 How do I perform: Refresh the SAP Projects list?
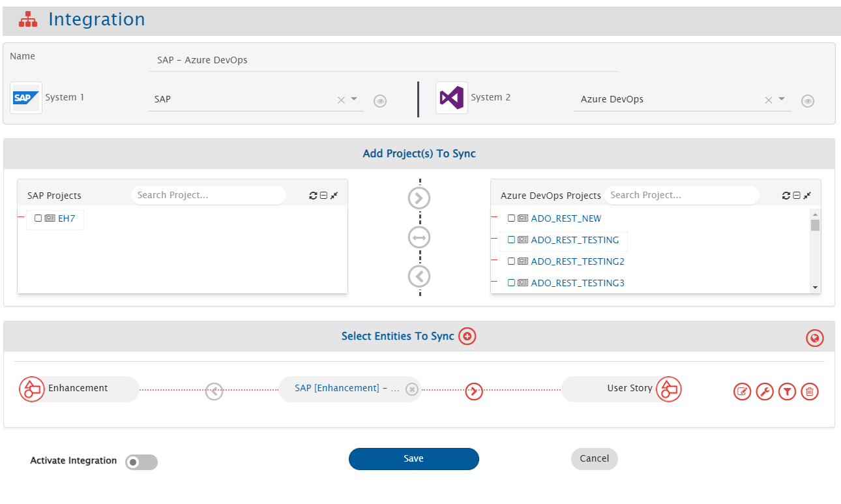coord(313,196)
